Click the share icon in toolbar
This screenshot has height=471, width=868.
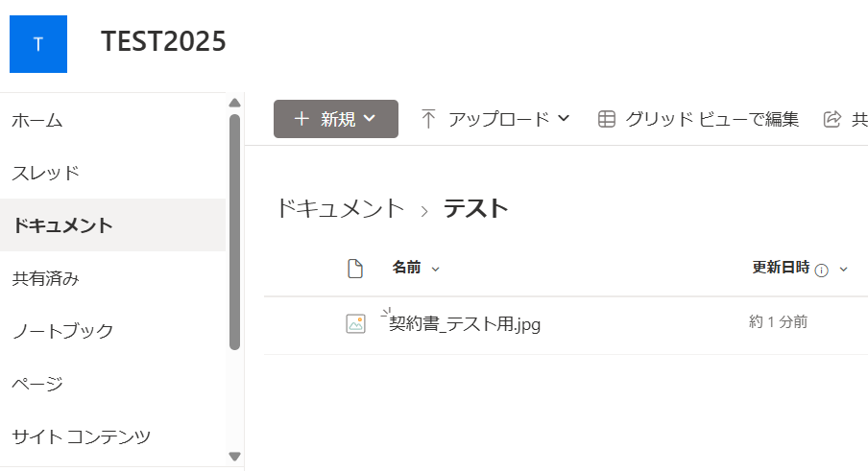[x=832, y=119]
